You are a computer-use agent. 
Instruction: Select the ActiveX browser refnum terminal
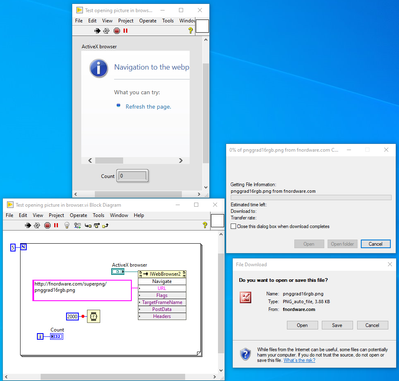pyautogui.click(x=117, y=272)
